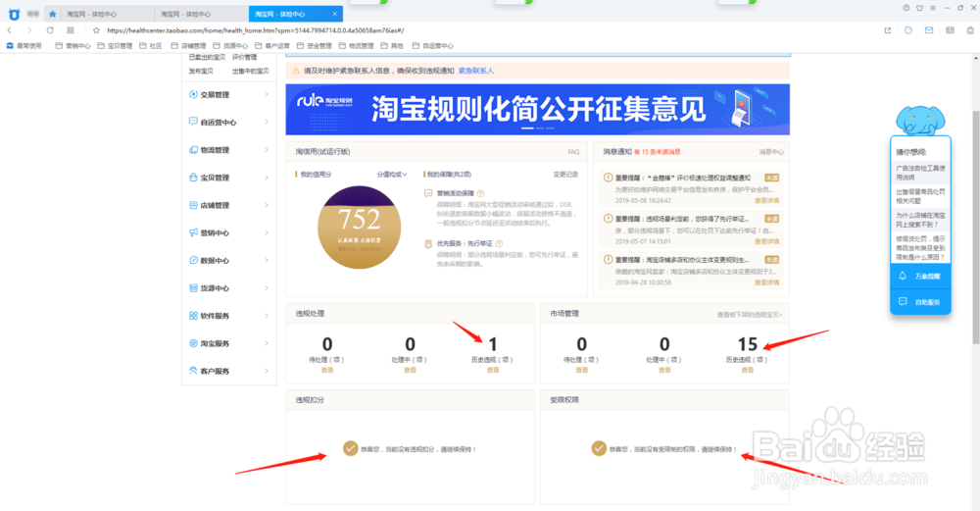Viewport: 980px width, 511px height.
Task: Open 查看详情 for 2019-04-28 notice
Action: [x=767, y=282]
